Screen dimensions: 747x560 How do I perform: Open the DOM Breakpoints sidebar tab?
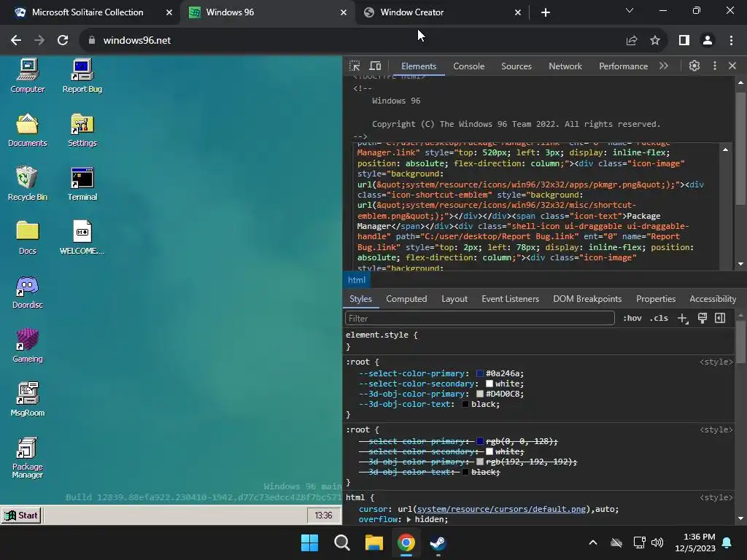click(587, 299)
